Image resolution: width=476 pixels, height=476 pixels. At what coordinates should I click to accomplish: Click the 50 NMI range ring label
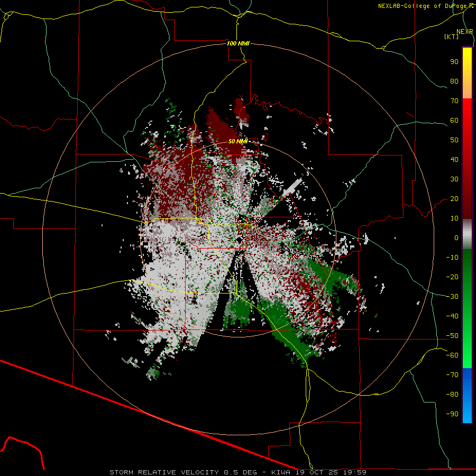(238, 141)
